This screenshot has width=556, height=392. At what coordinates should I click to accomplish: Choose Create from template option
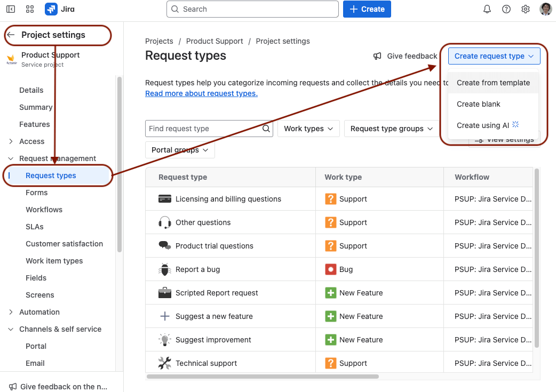click(493, 83)
